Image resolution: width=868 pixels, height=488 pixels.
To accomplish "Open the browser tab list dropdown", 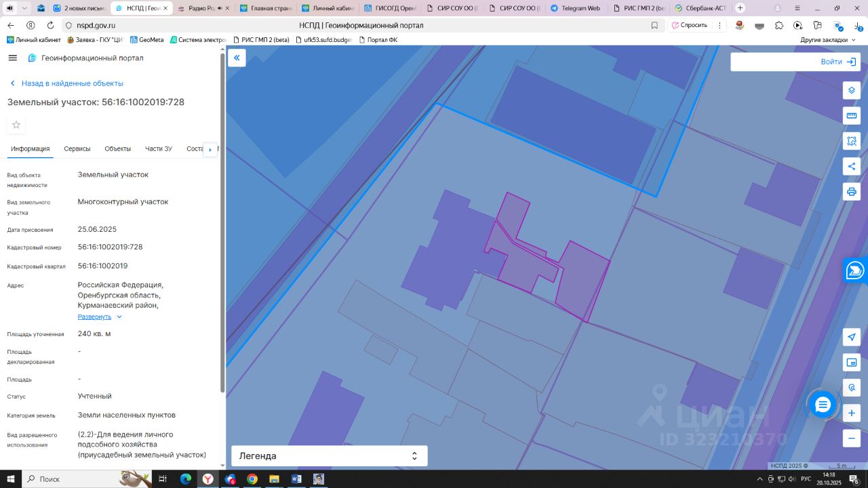I will [25, 8].
